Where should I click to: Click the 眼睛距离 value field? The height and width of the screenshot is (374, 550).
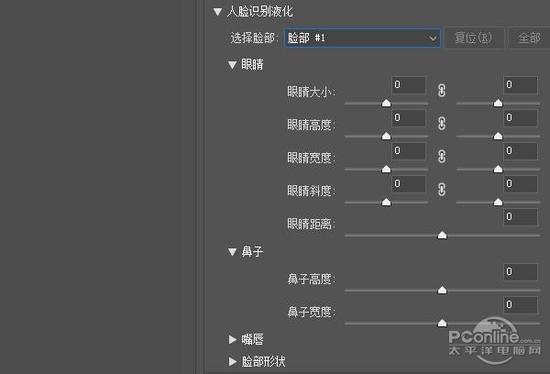coord(521,217)
